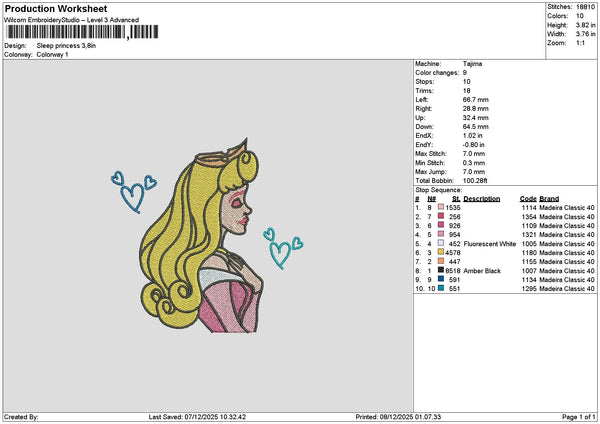Click the 'Max Jump:' label
Image resolution: width=600 pixels, height=424 pixels.
(x=429, y=171)
